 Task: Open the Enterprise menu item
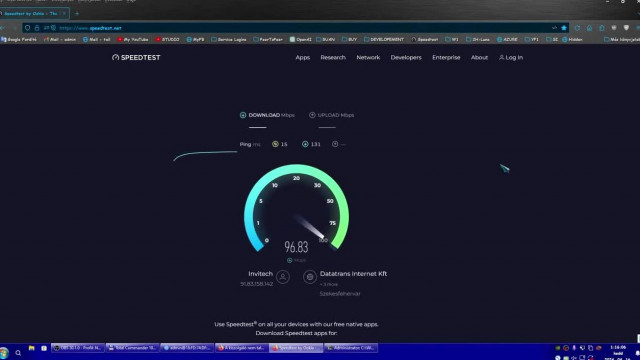click(x=446, y=58)
